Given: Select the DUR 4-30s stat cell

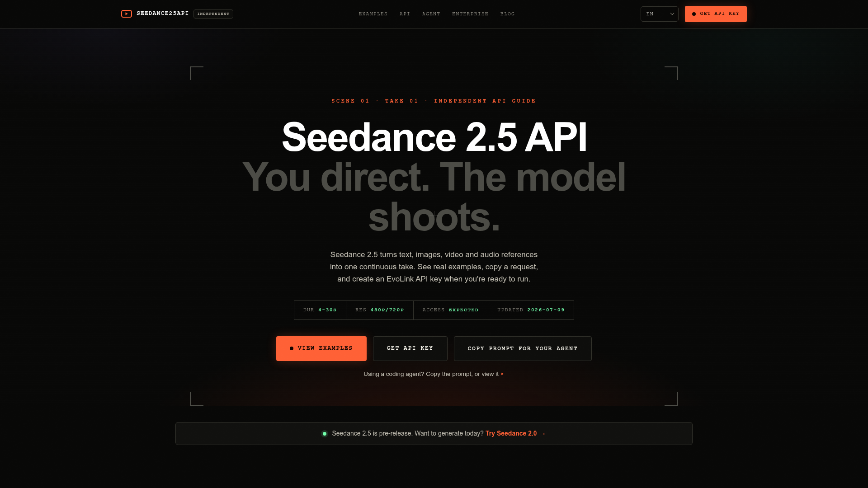Looking at the screenshot, I should click(x=320, y=310).
